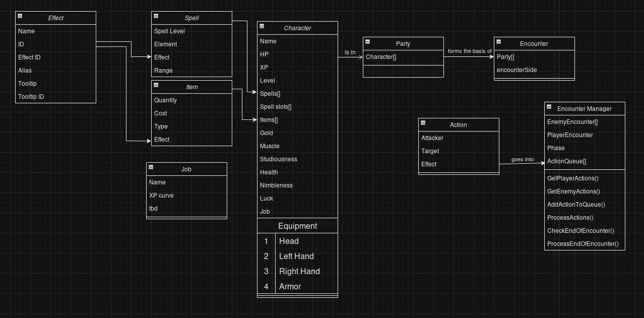The image size is (644, 318).
Task: Click the Party class minus icon
Action: [x=367, y=42]
